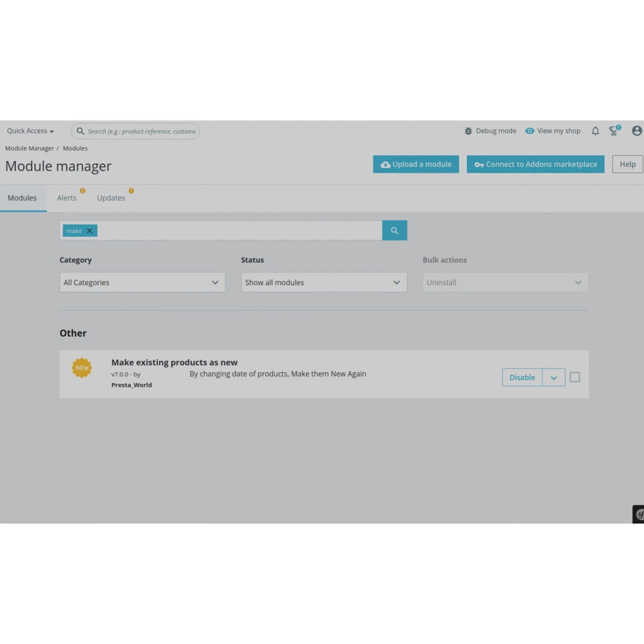Open the Quick Access dropdown menu
Image resolution: width=644 pixels, height=644 pixels.
point(30,131)
